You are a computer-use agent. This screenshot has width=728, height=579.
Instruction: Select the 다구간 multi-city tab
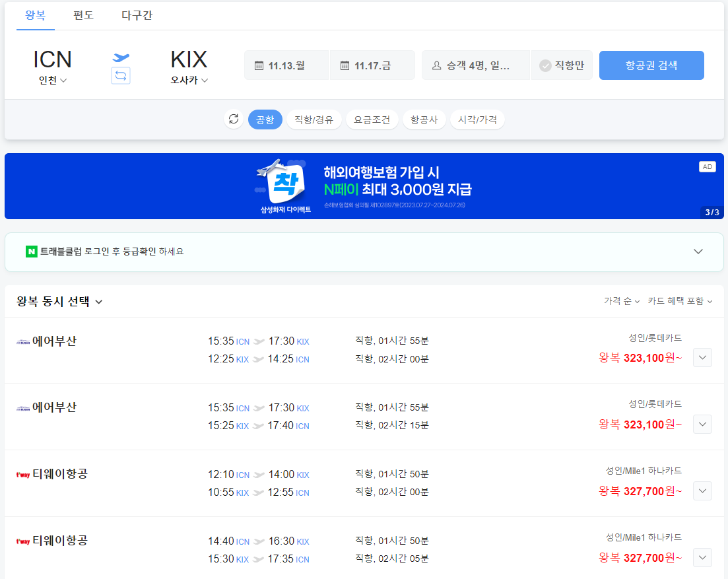(x=137, y=15)
